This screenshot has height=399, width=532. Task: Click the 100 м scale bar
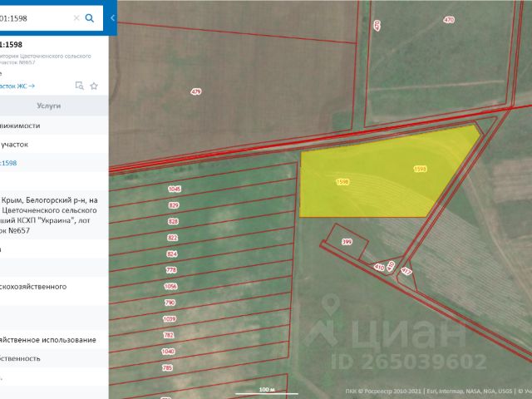266,390
